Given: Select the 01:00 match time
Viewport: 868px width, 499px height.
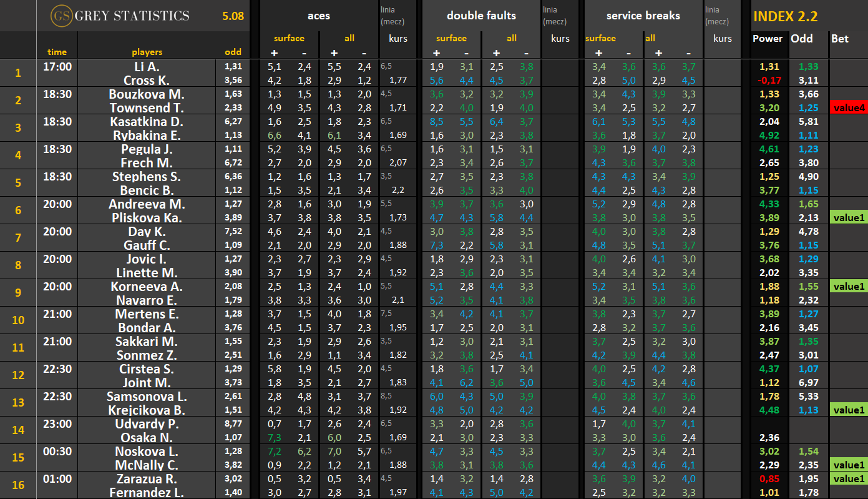Looking at the screenshot, I should point(57,478).
